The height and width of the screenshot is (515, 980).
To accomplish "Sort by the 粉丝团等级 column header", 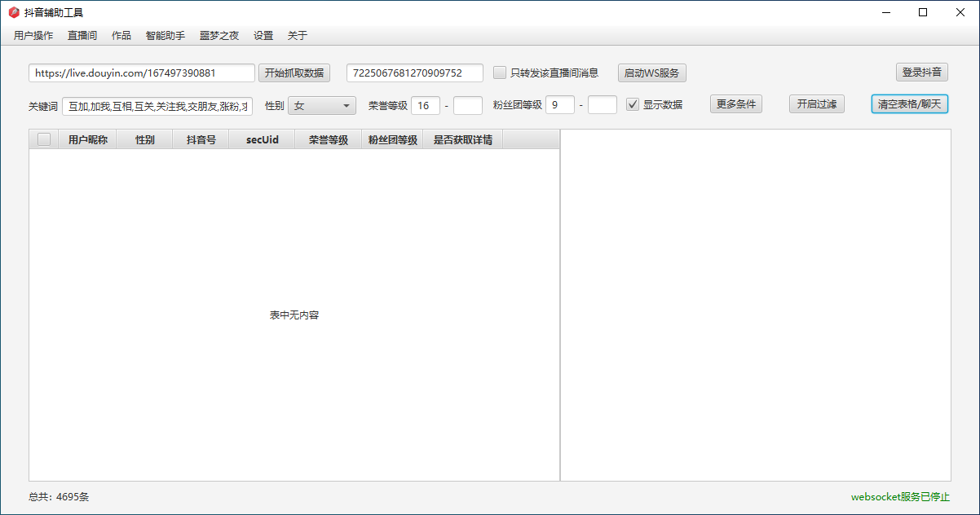I will 392,139.
